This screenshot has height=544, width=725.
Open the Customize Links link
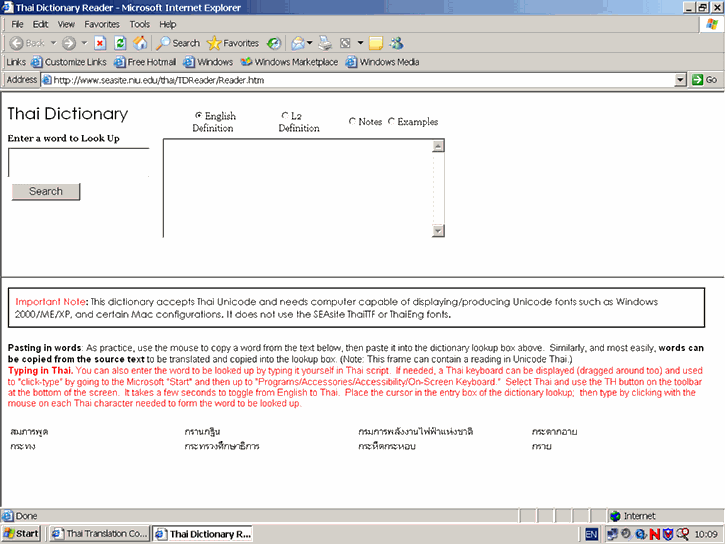[69, 62]
